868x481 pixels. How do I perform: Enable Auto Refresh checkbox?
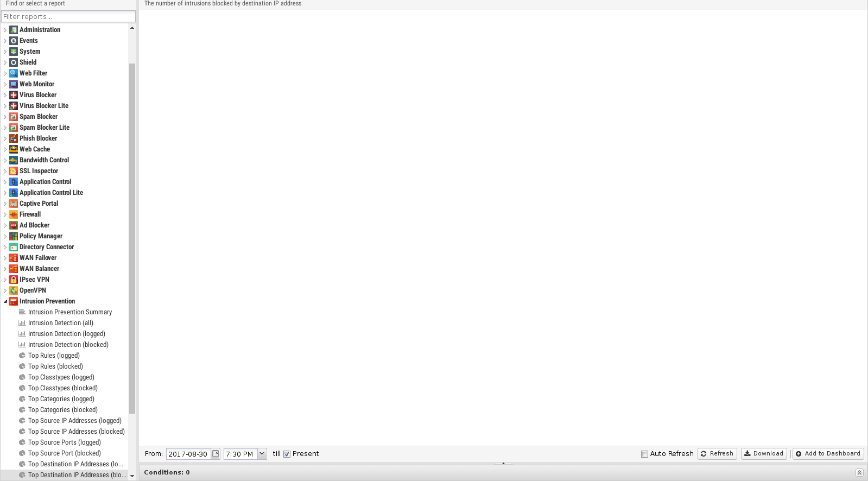644,454
